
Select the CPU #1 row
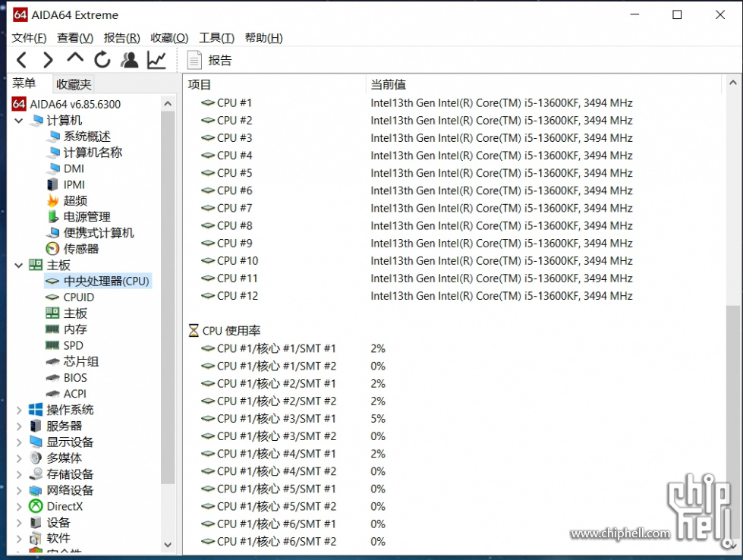click(x=417, y=102)
